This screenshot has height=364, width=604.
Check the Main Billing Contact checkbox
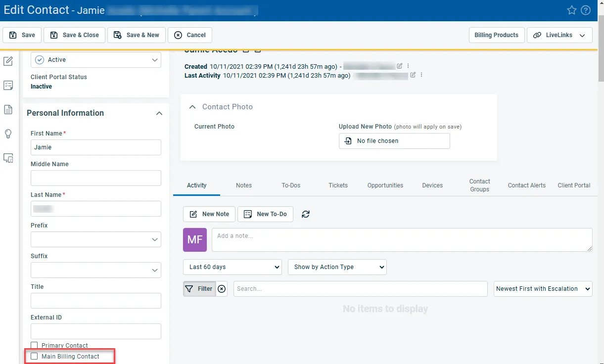[x=34, y=356]
